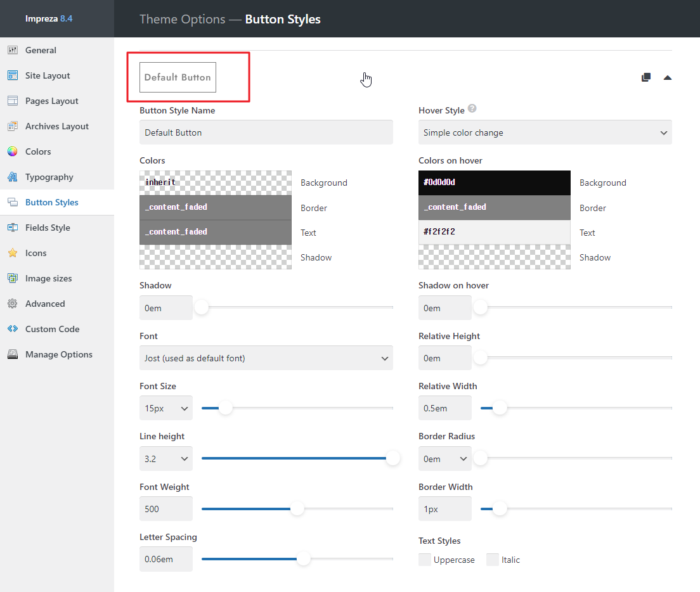Open the Line height 3.2 dropdown
The image size is (700, 592).
click(x=166, y=459)
